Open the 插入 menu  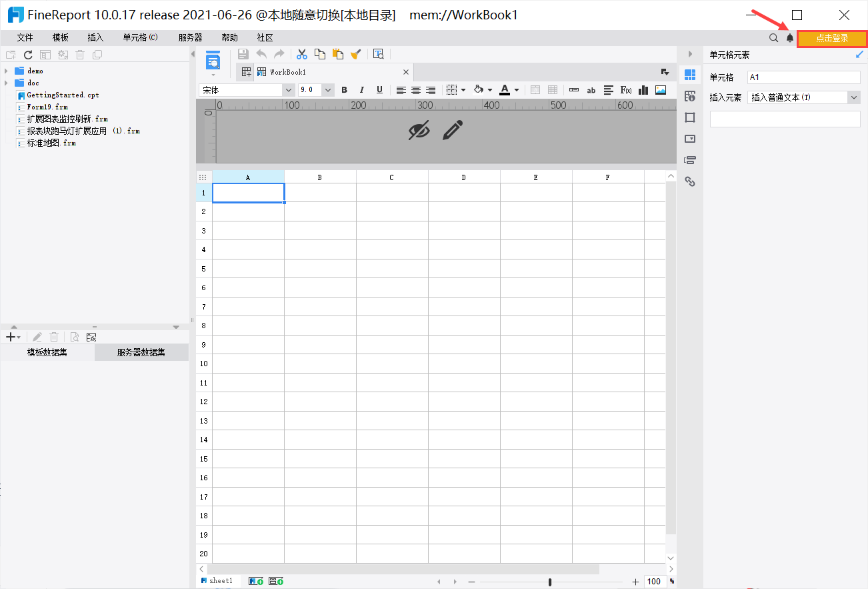(95, 38)
